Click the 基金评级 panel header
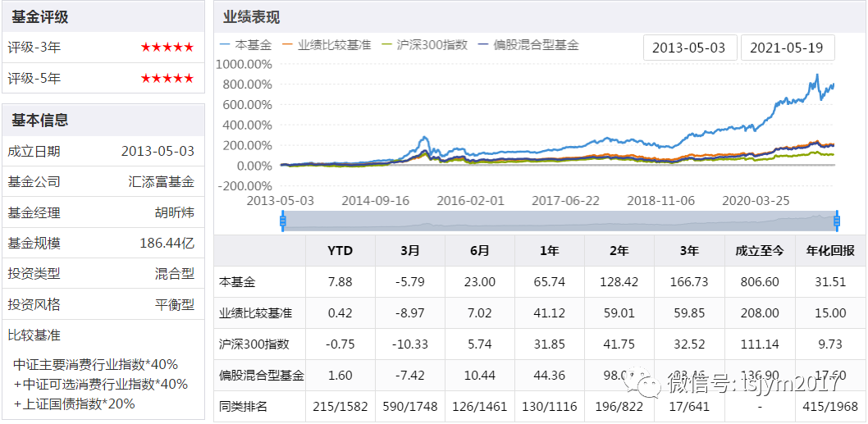Screen dimensions: 868x424 [x=103, y=16]
